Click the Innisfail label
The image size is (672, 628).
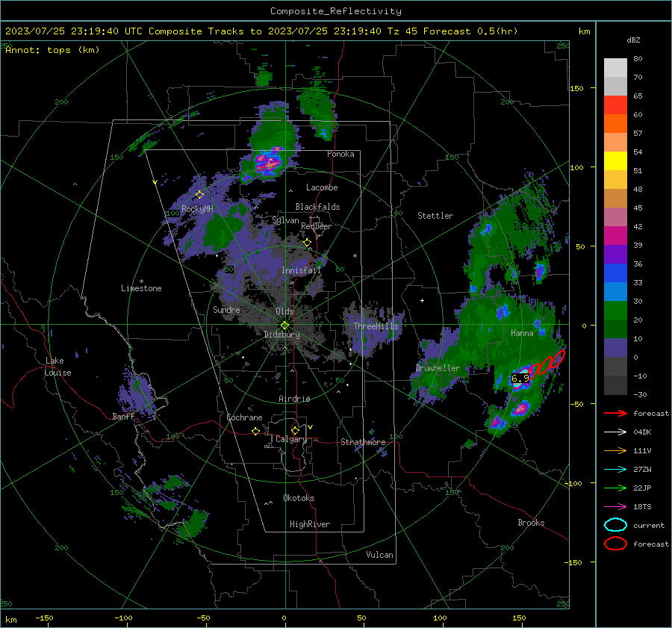(x=302, y=270)
